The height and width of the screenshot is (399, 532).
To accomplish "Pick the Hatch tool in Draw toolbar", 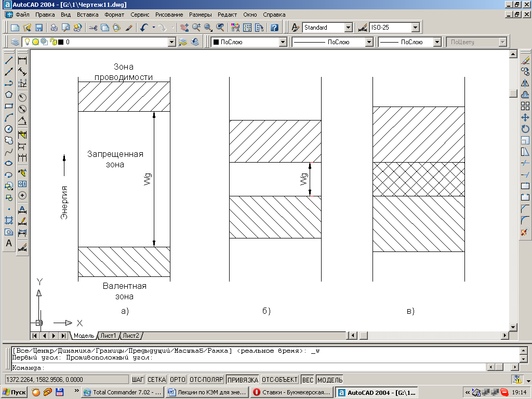I will (9, 220).
